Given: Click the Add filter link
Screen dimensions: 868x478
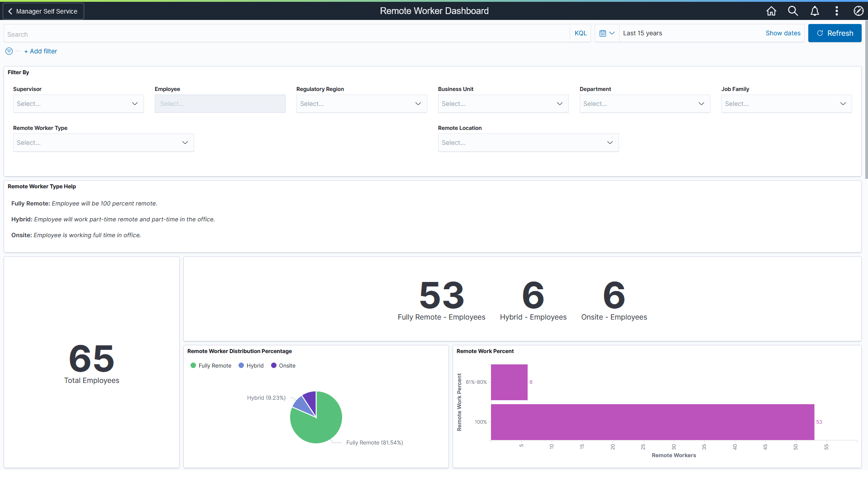Looking at the screenshot, I should coord(40,51).
